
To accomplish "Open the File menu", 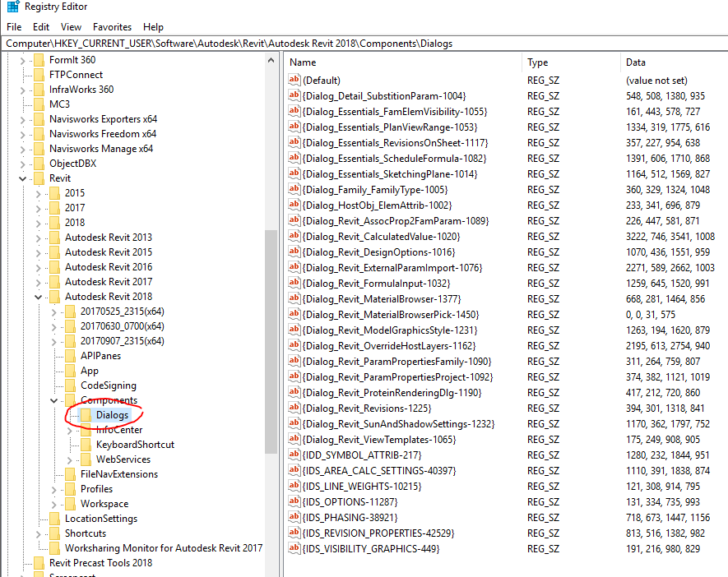I will 14,27.
